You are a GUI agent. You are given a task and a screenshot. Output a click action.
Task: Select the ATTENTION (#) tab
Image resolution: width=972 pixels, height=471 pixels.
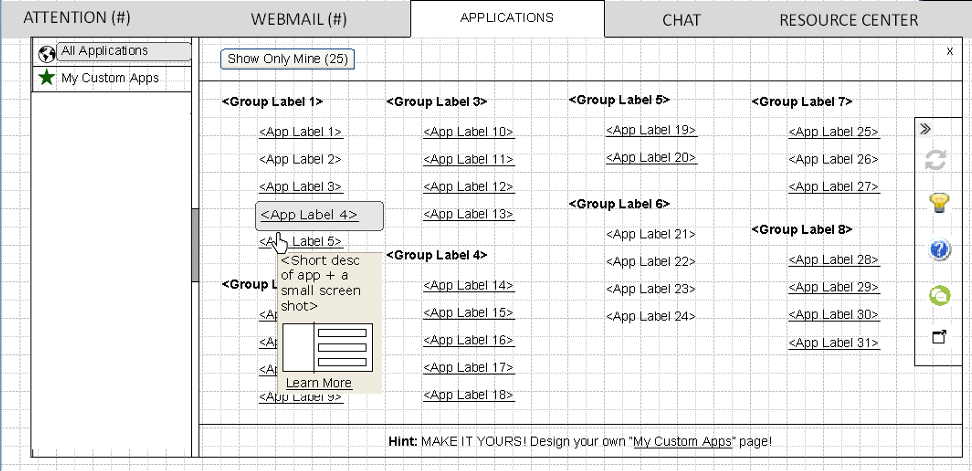point(77,18)
